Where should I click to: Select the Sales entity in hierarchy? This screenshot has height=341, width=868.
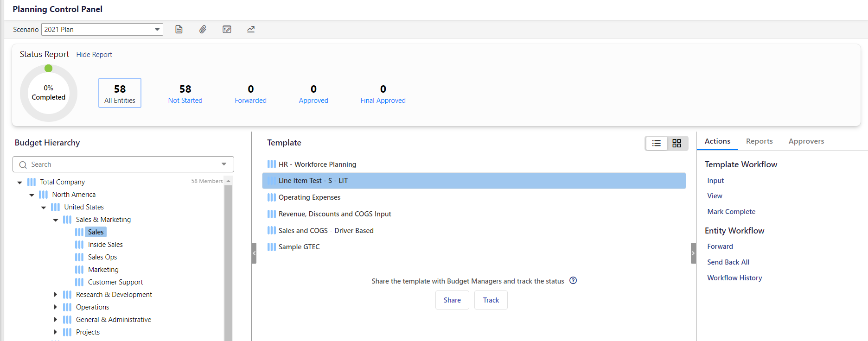96,232
